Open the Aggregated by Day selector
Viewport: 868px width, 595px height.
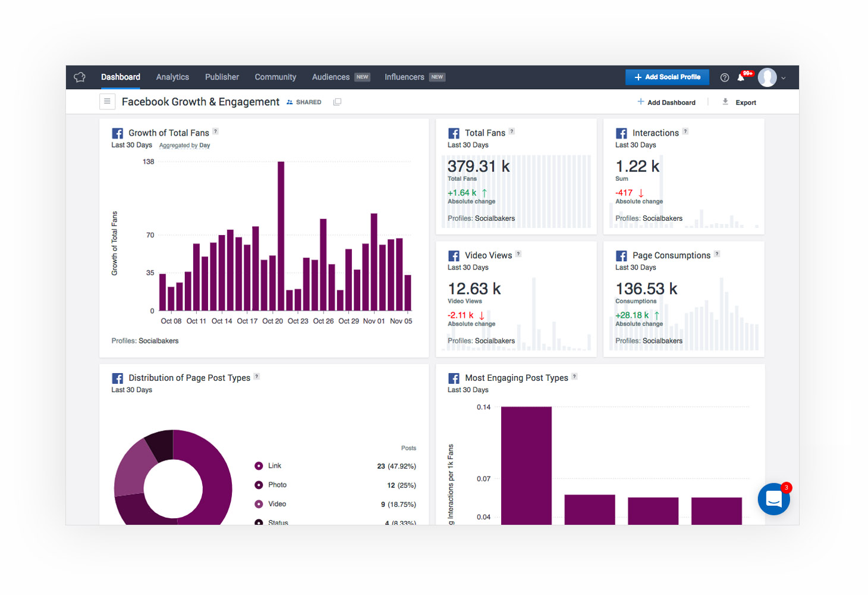[x=184, y=145]
